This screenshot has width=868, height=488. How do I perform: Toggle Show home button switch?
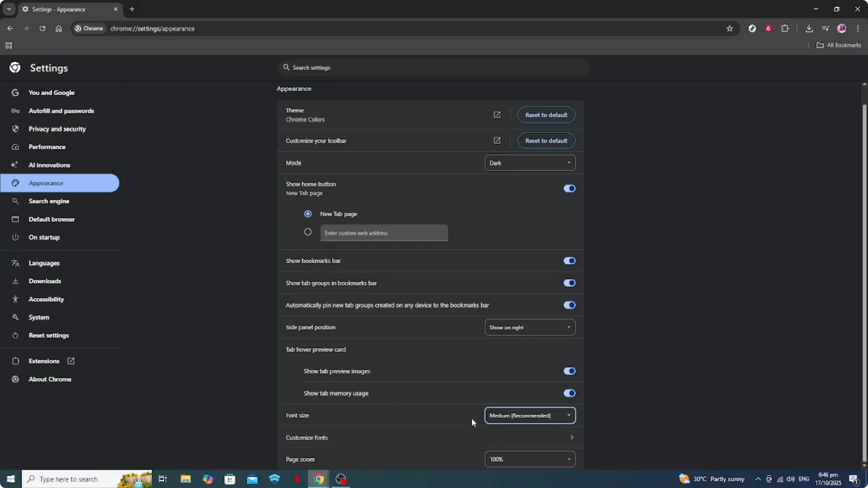point(569,188)
